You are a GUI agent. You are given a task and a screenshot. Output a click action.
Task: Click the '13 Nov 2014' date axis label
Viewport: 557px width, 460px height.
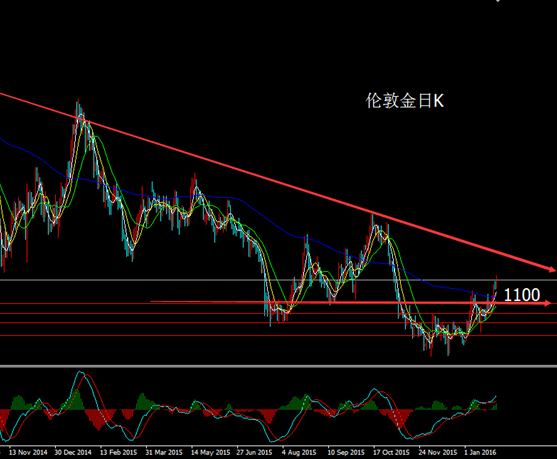point(28,452)
